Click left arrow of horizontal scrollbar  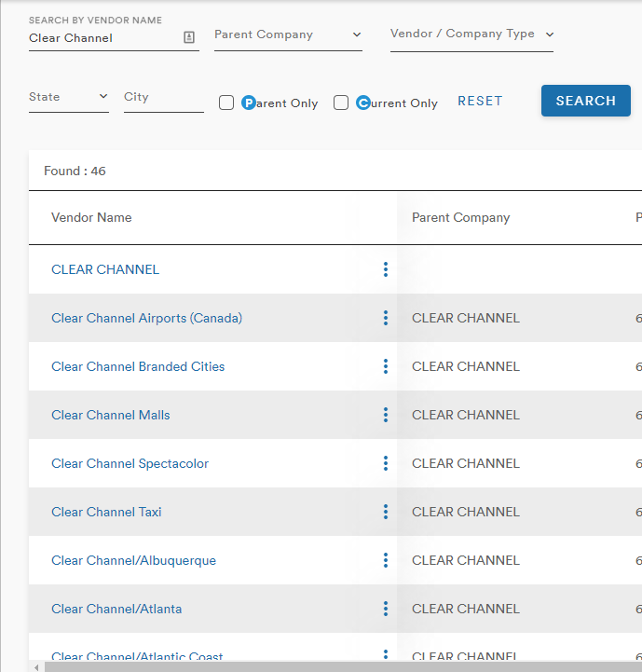(x=36, y=667)
